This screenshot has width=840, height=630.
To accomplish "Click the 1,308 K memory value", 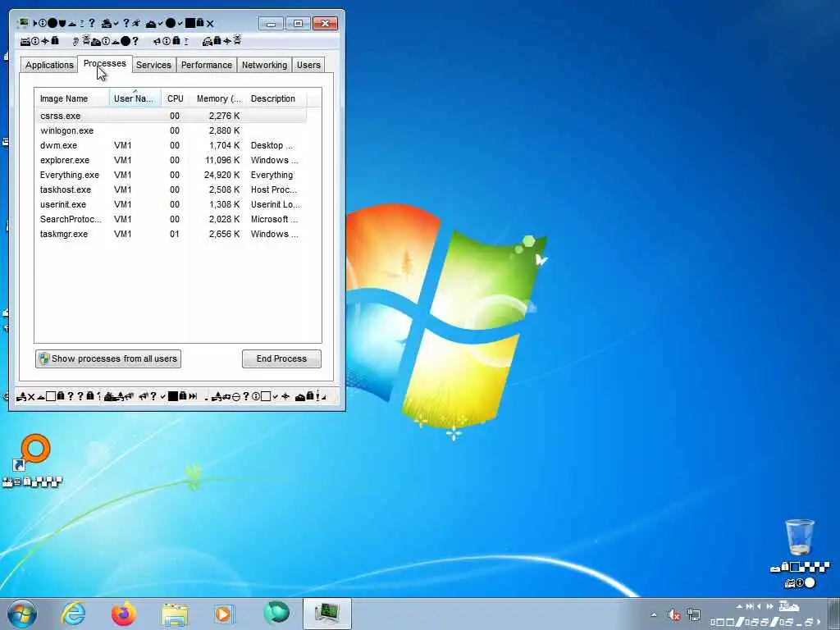I will click(225, 204).
